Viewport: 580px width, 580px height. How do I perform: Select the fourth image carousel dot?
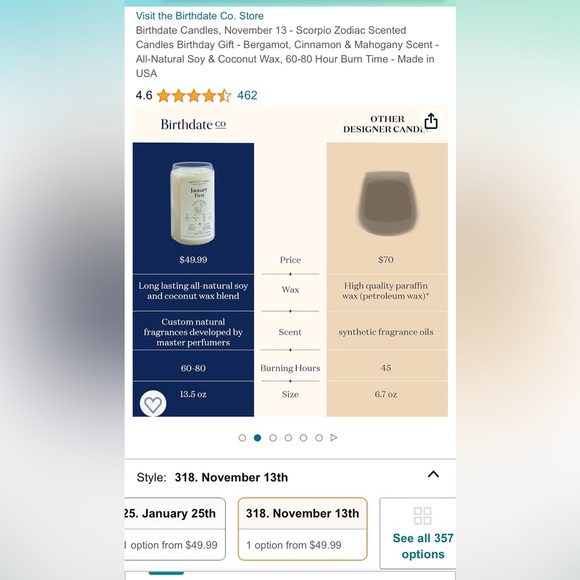coord(288,438)
